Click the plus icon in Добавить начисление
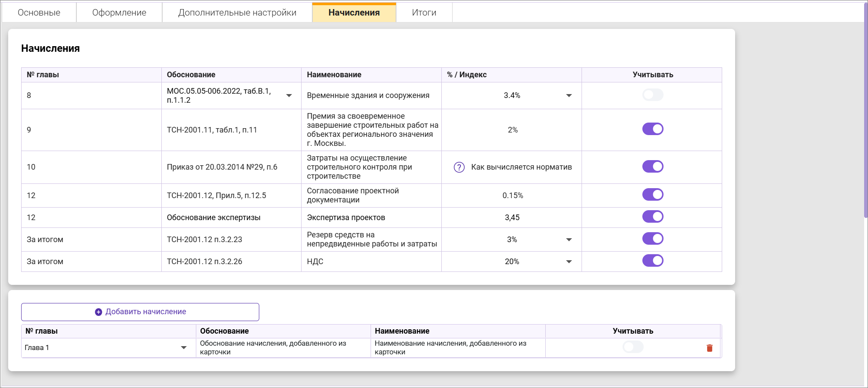Image resolution: width=868 pixels, height=388 pixels. (98, 312)
